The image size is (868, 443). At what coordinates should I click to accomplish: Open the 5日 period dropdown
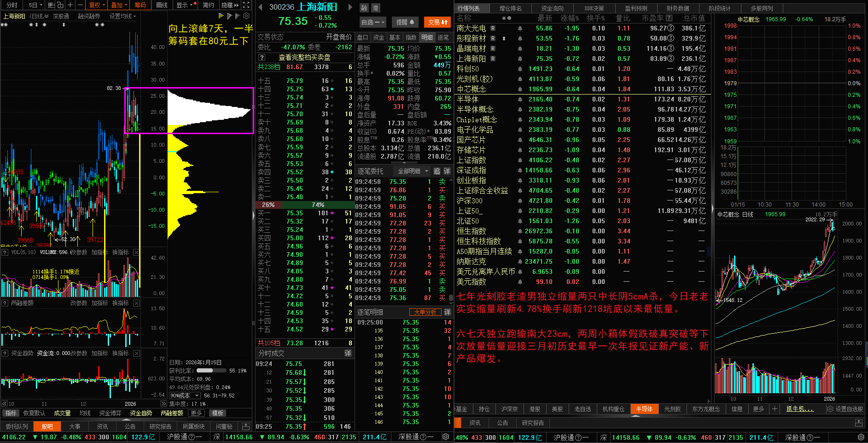(35, 5)
